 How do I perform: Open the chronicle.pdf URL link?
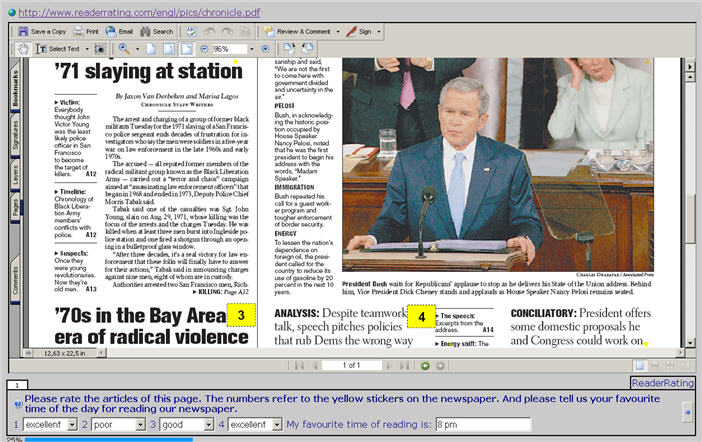[x=139, y=13]
